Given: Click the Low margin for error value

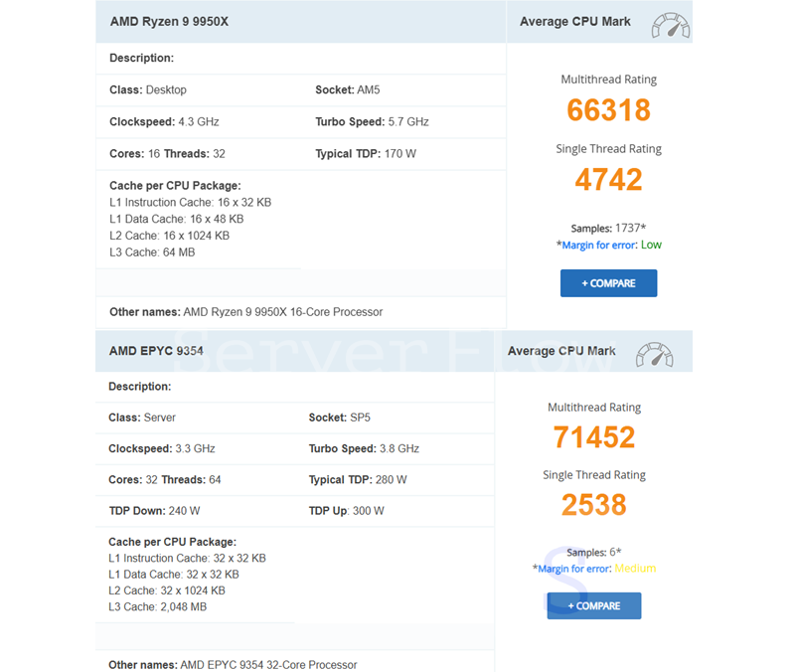Looking at the screenshot, I should (x=651, y=245).
